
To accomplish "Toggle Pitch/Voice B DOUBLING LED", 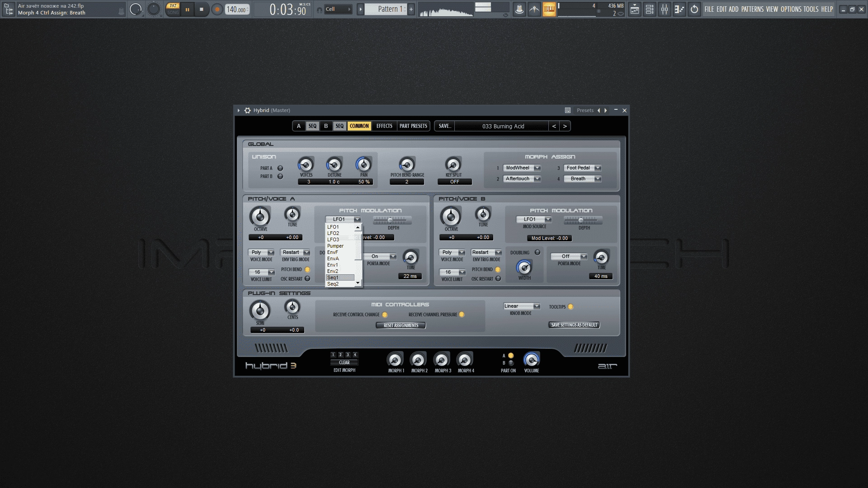I will click(538, 253).
